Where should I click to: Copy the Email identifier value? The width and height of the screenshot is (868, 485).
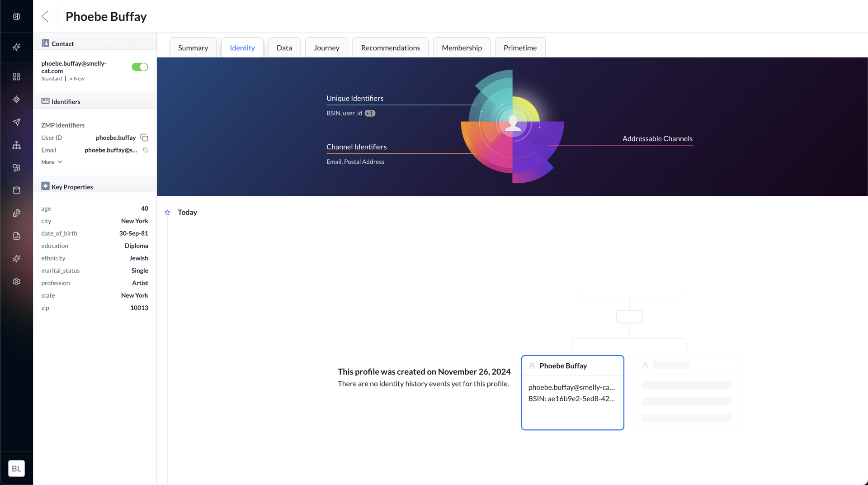[x=146, y=150]
